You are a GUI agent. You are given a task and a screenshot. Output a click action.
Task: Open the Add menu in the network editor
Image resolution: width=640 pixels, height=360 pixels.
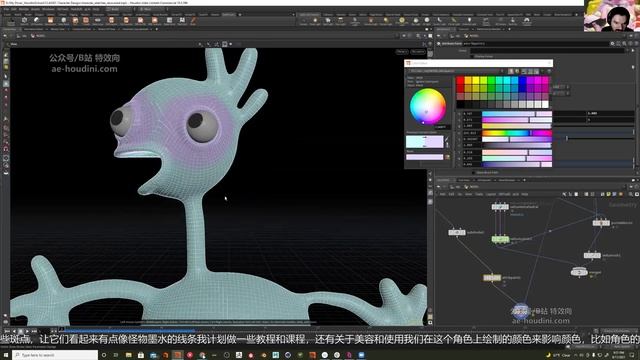coord(442,194)
